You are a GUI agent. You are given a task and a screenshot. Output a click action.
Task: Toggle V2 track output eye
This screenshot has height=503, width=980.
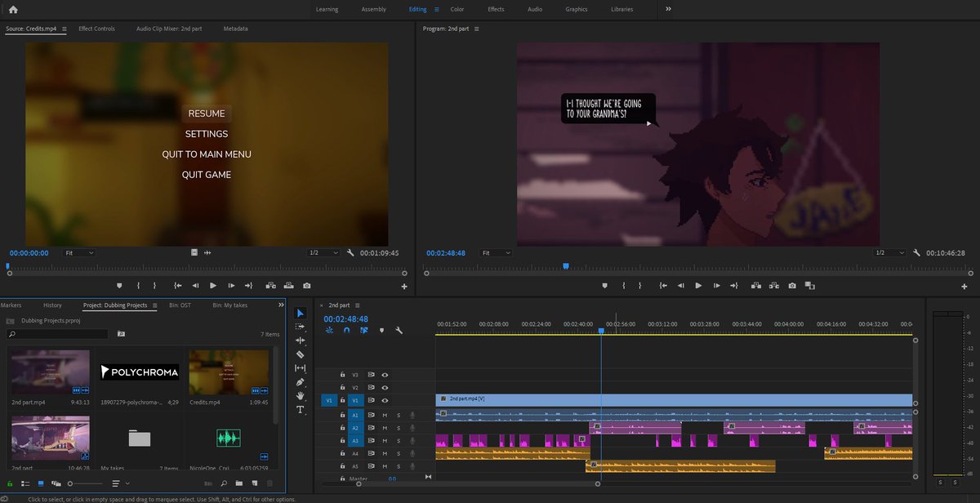385,388
